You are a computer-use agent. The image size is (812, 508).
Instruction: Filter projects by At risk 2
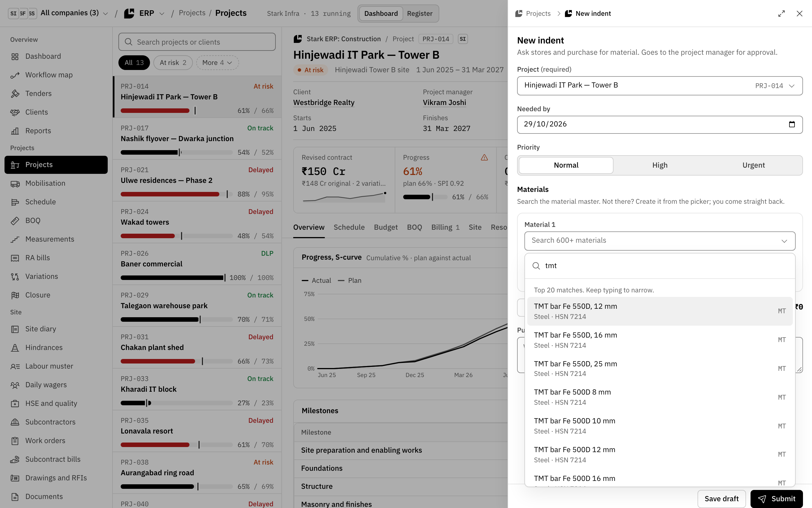[173, 63]
